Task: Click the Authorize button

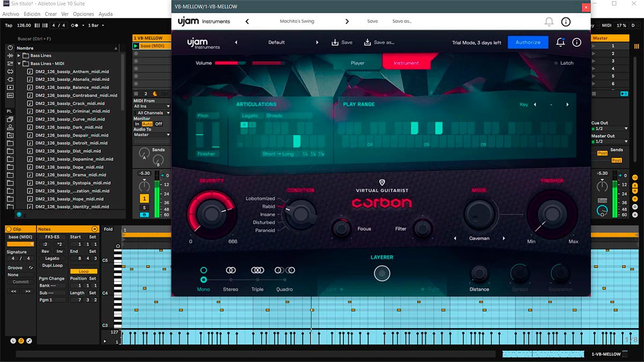Action: tap(528, 42)
